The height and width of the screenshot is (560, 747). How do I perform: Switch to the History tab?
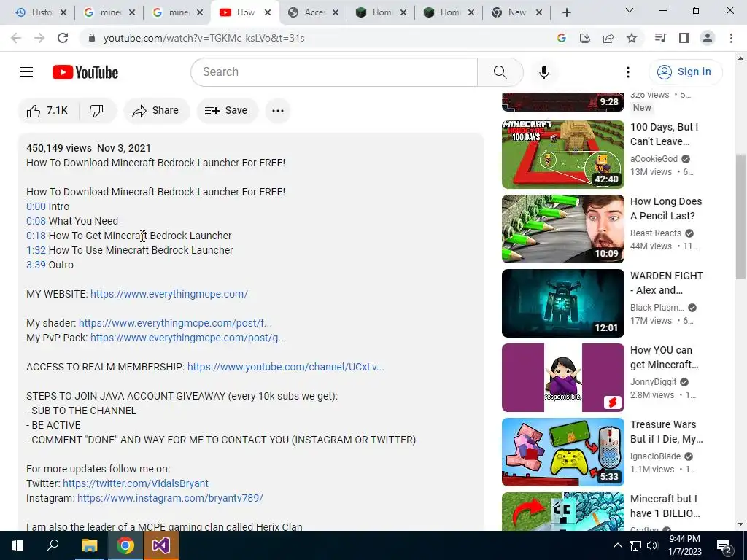coord(40,12)
